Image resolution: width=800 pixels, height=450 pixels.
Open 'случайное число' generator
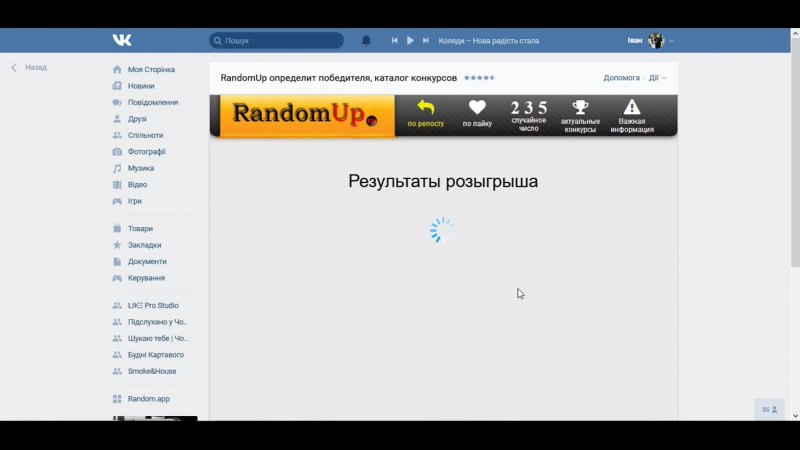click(529, 108)
